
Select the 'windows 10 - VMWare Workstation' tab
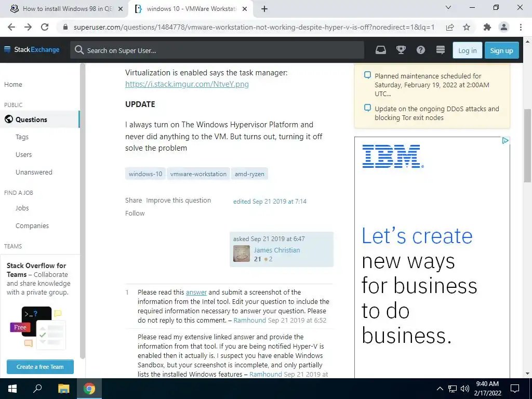coord(190,9)
